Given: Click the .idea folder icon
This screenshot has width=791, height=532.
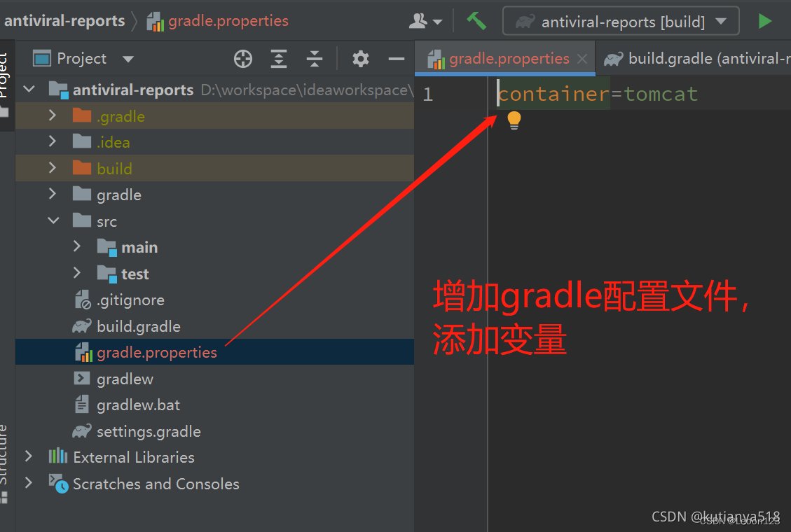Looking at the screenshot, I should pyautogui.click(x=82, y=142).
